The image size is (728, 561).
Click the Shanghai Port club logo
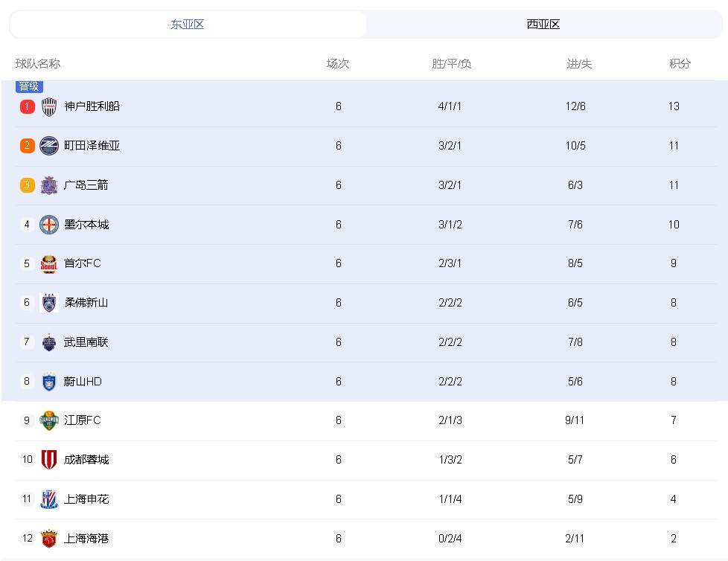[x=48, y=538]
